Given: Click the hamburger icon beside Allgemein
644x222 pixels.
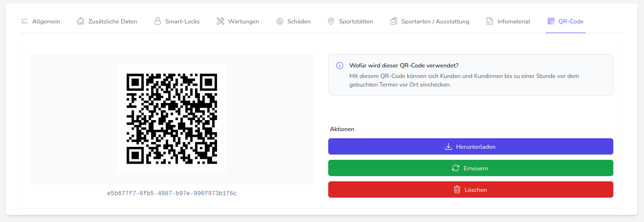Looking at the screenshot, I should (24, 22).
